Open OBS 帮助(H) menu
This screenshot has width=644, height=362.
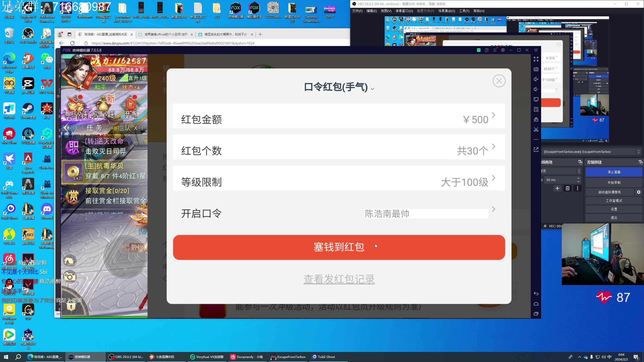pos(479,11)
